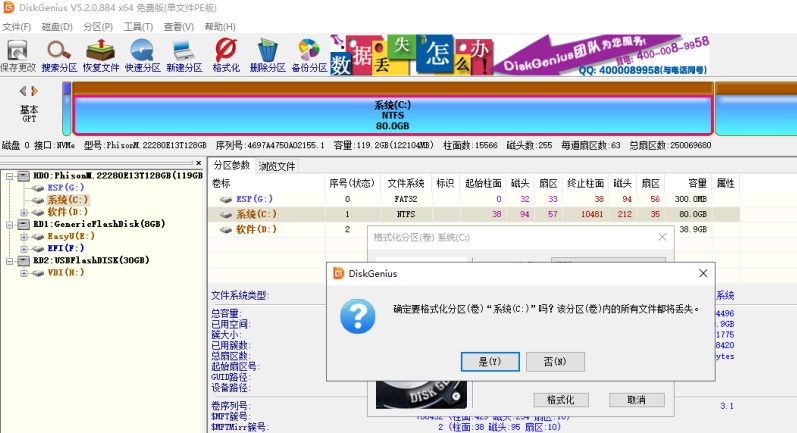Go to previous disk with left arrow

[23, 91]
